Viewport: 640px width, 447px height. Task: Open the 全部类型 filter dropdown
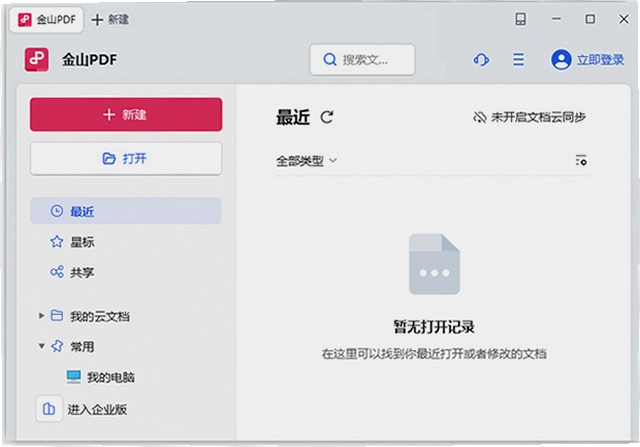(x=306, y=161)
